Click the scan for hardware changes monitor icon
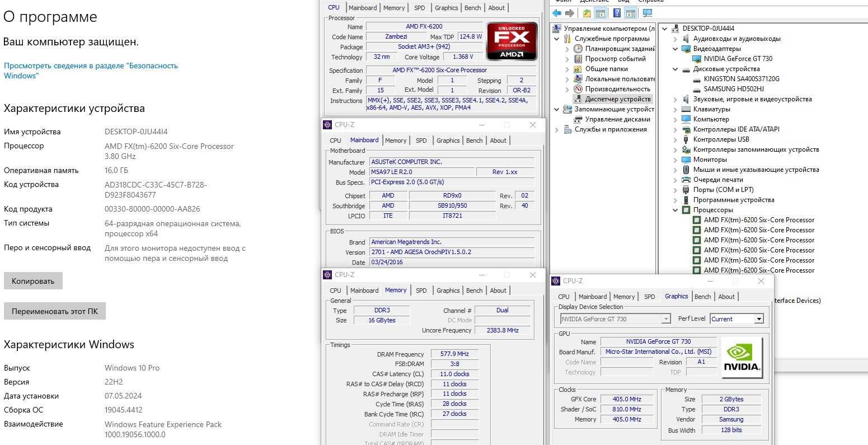This screenshot has height=445, width=868. [647, 13]
